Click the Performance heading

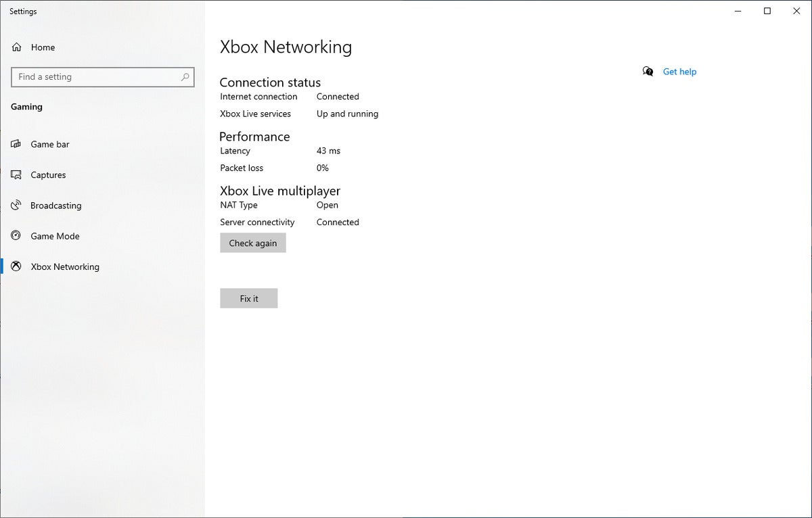coord(254,137)
